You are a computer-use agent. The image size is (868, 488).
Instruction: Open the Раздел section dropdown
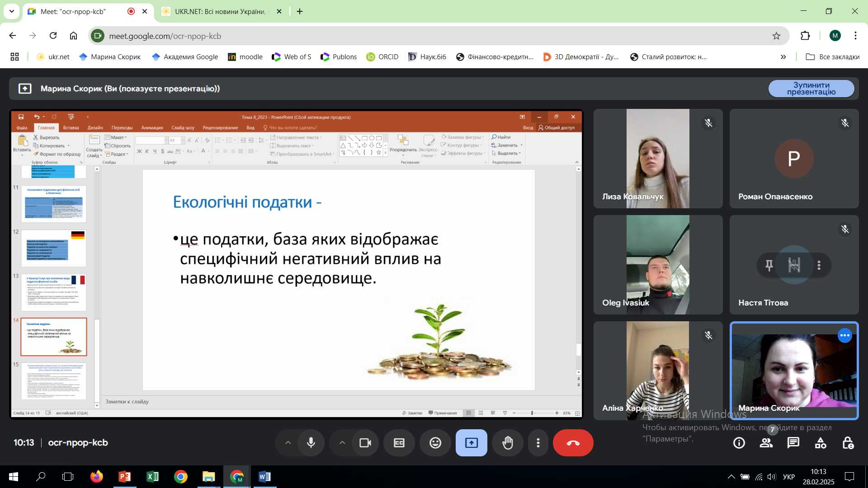(117, 154)
